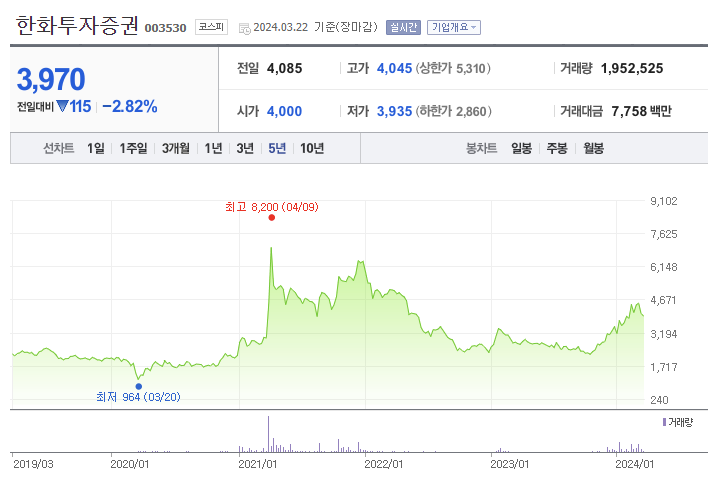Screen dimensions: 708x477
Task: Click the 상한가 5,310 text
Action: coord(453,69)
